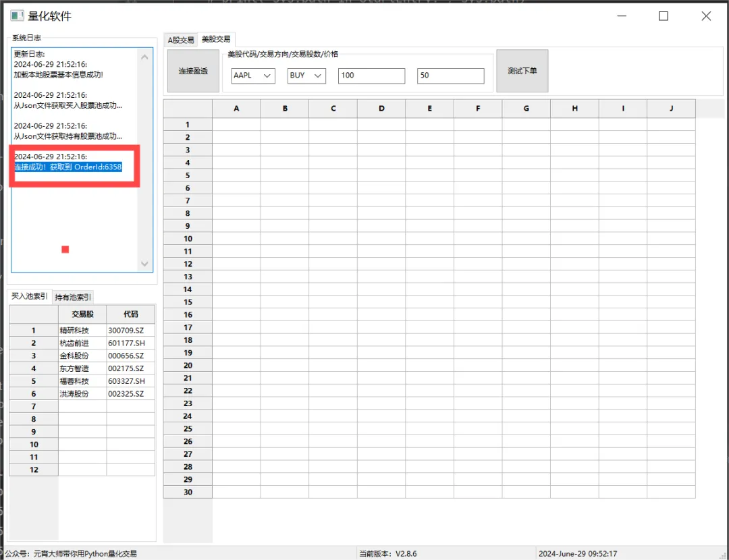Screen dimensions: 729x560
Task: Select row header 12 in stock pool table
Action: (x=34, y=470)
